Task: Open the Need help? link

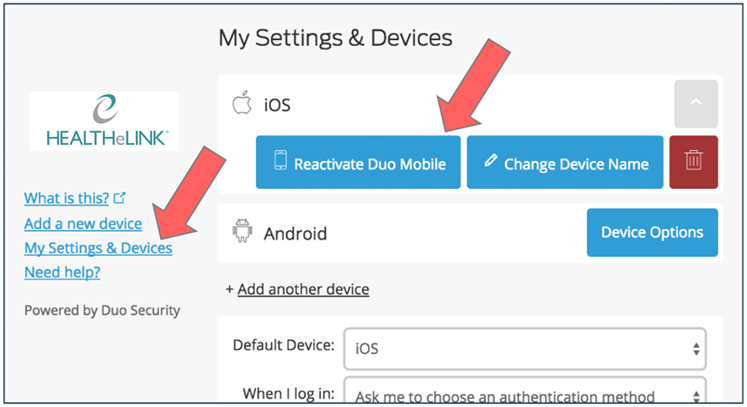Action: point(62,272)
